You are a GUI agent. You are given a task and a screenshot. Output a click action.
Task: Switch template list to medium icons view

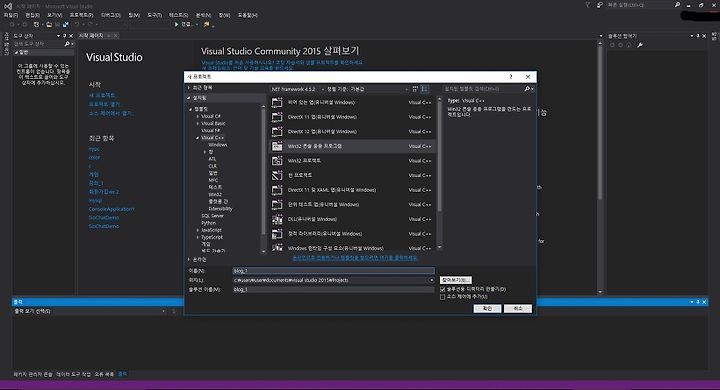[x=425, y=89]
